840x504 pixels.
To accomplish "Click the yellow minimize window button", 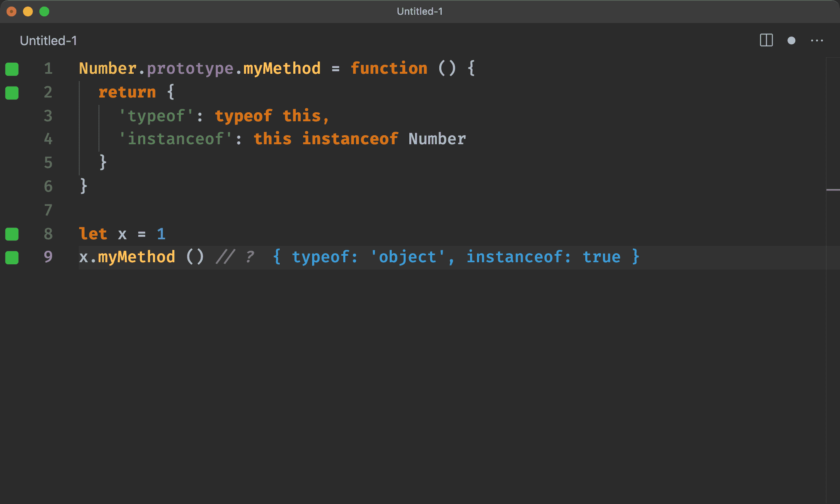I will point(28,11).
